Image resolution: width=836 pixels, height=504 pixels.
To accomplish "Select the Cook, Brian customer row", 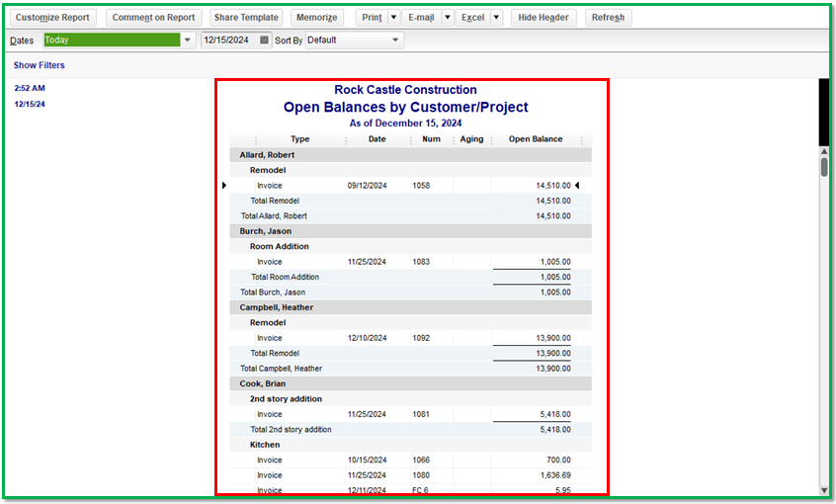I will 410,384.
